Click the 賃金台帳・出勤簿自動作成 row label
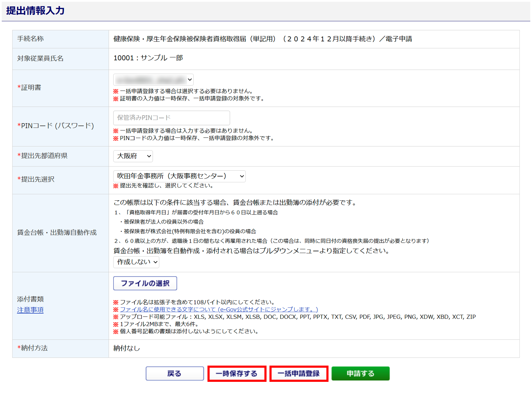Screen dimensions: 532x393 [x=57, y=233]
